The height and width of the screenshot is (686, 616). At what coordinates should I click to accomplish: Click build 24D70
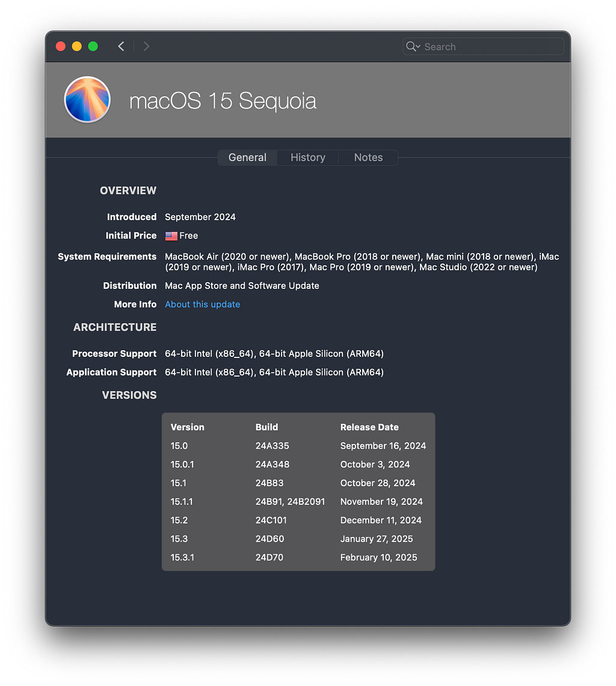tap(269, 557)
